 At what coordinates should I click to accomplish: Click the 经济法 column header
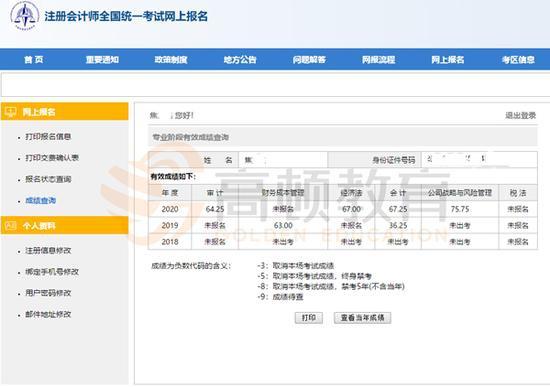351,193
